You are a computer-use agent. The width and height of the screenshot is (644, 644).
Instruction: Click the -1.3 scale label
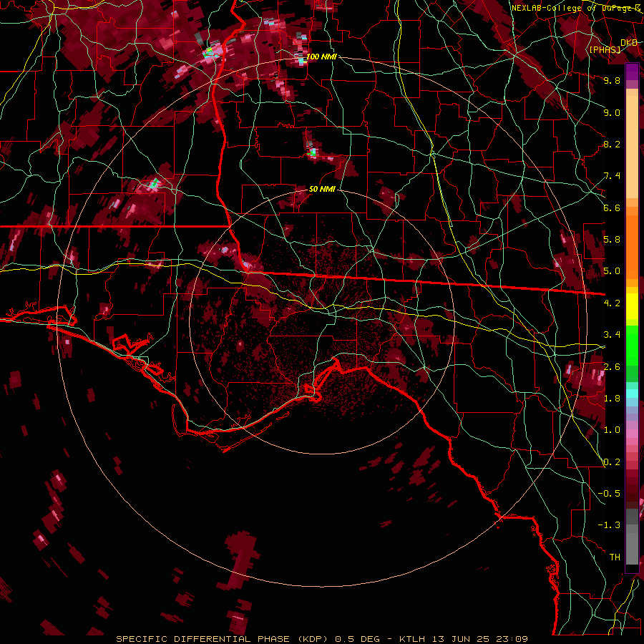click(x=609, y=525)
